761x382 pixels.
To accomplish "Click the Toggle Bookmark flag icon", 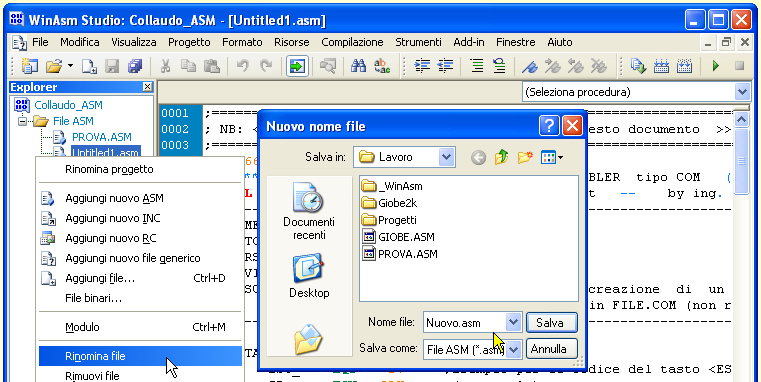I will click(529, 66).
